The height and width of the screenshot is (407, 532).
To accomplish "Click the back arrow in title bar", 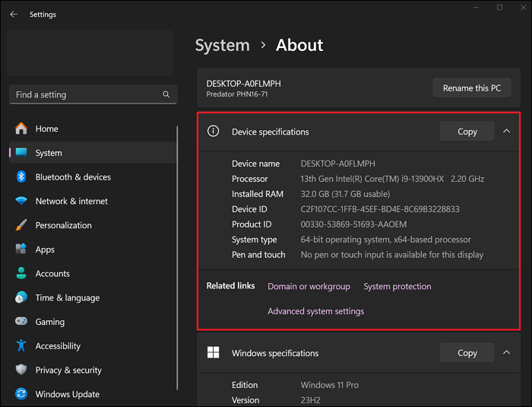I will click(14, 14).
